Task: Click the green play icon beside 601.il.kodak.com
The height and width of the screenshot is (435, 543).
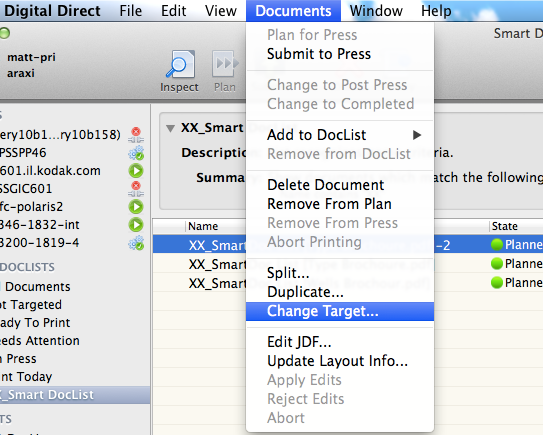Action: [136, 171]
